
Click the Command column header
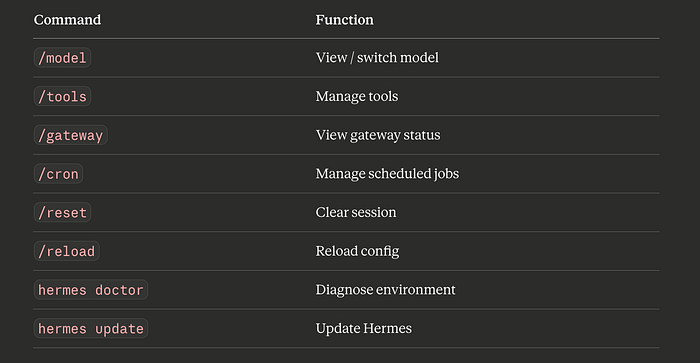67,20
